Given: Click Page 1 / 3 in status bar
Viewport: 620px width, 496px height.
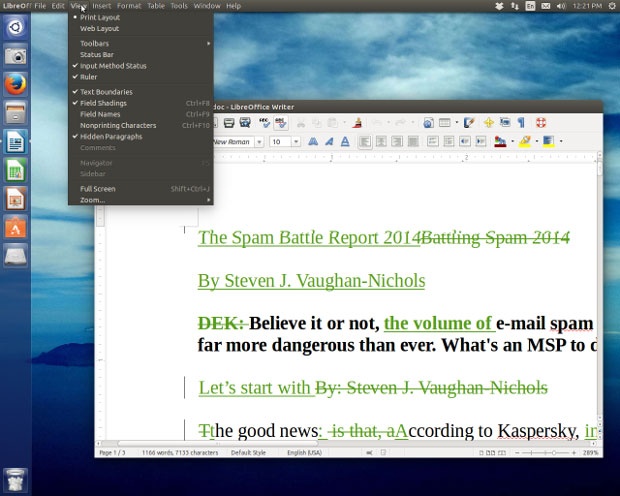Looking at the screenshot, I should coord(112,452).
